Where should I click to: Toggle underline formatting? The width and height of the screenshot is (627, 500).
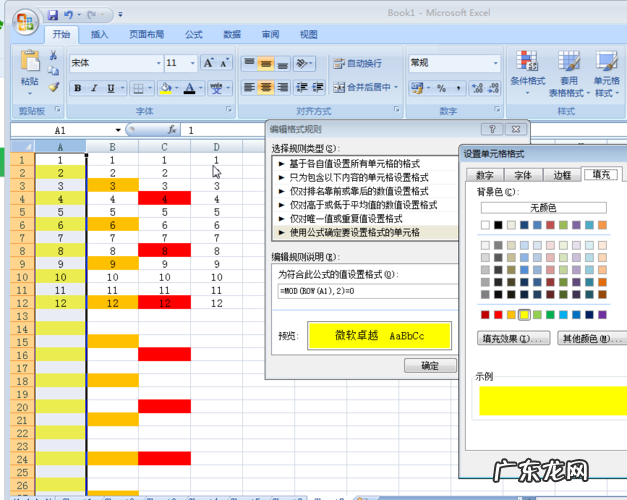point(112,88)
